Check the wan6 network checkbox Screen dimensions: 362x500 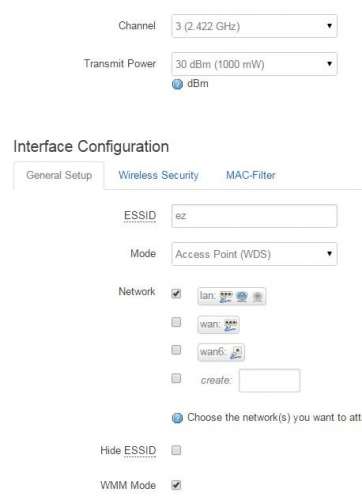click(x=176, y=350)
